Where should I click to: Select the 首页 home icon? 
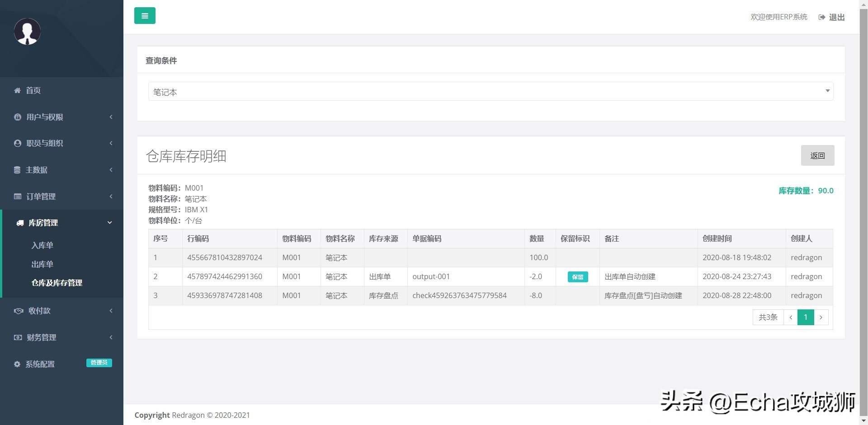[x=17, y=90]
